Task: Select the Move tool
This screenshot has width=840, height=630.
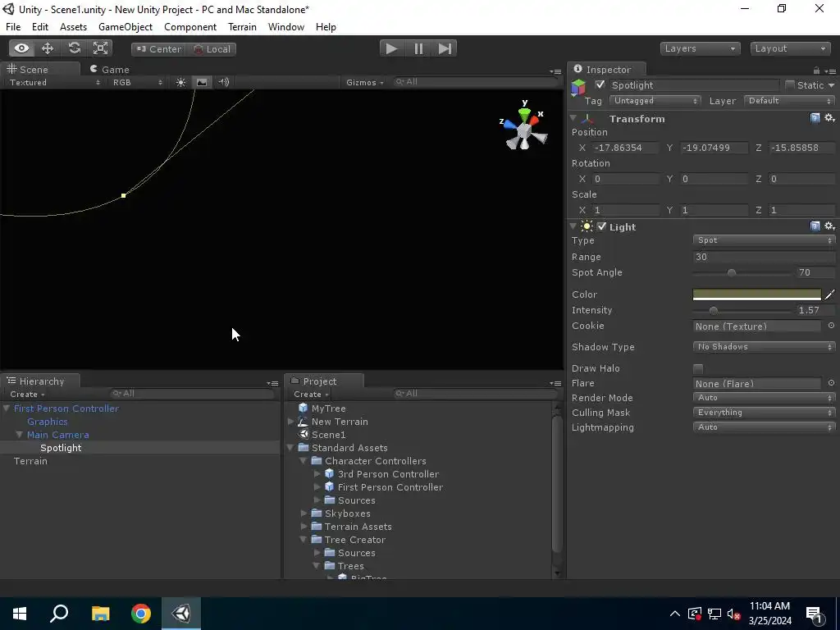Action: coord(48,48)
